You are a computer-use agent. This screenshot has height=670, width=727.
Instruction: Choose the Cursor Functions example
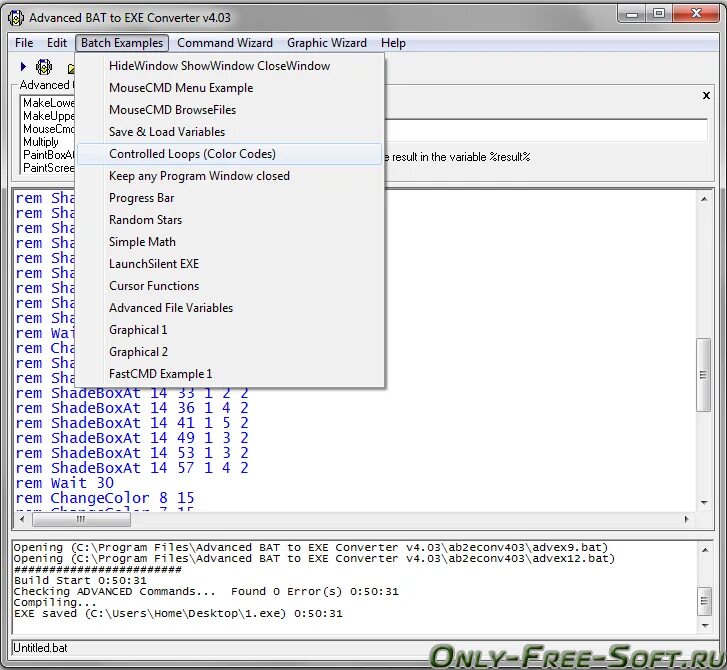pyautogui.click(x=230, y=286)
